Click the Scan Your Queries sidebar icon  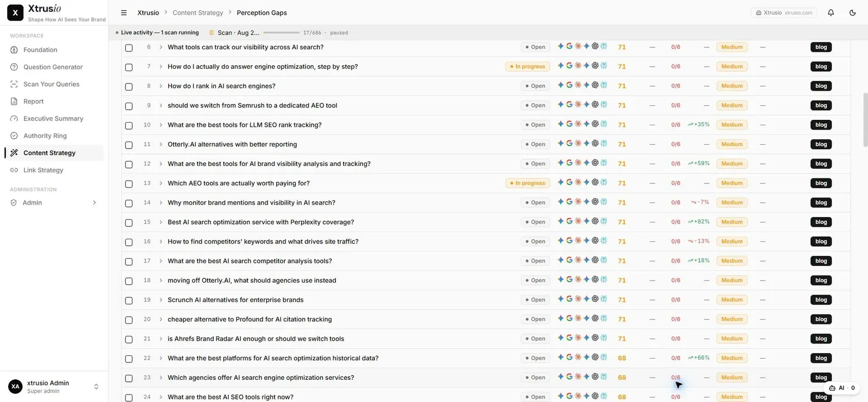coord(14,84)
